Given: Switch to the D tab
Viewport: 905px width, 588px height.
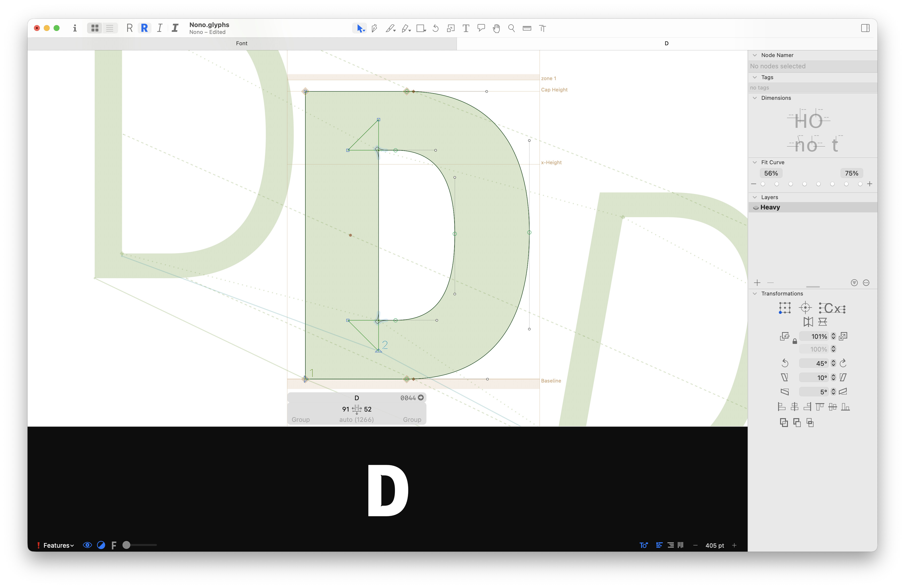Looking at the screenshot, I should point(666,43).
